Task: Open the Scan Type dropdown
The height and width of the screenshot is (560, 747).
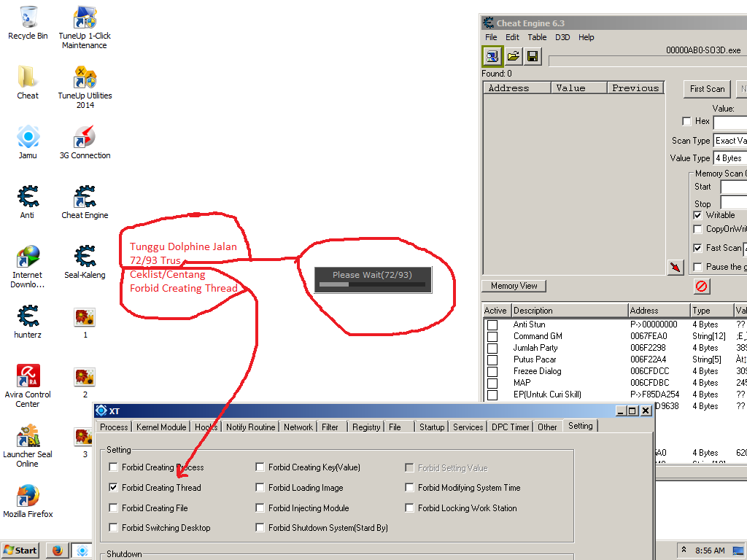Action: (x=729, y=141)
